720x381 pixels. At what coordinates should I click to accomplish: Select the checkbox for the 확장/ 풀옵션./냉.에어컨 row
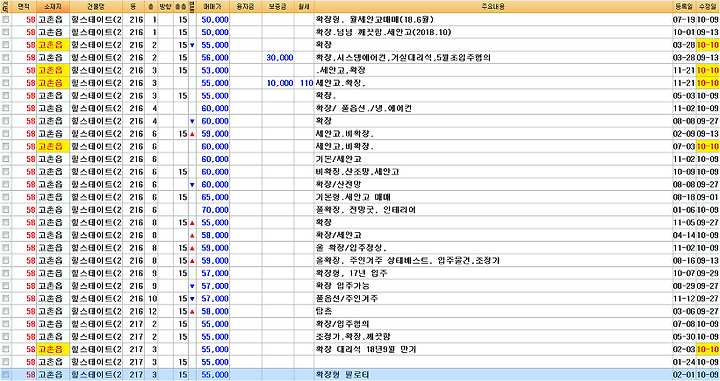click(x=6, y=108)
